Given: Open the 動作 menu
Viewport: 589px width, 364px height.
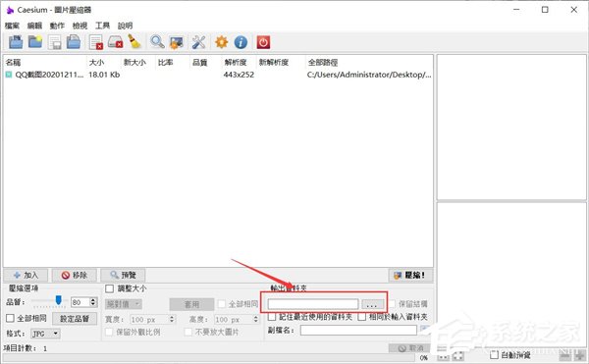Looking at the screenshot, I should click(x=57, y=26).
